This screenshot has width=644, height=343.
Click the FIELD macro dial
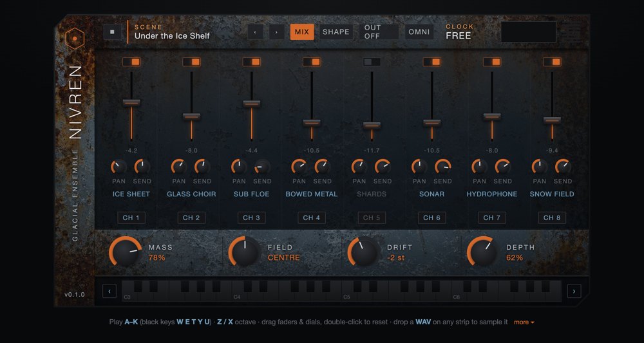[x=245, y=252]
